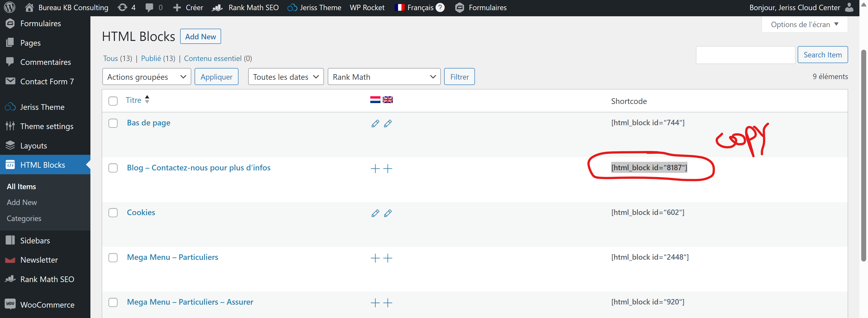The image size is (868, 318).
Task: Check the Bas de page row checkbox
Action: [x=113, y=123]
